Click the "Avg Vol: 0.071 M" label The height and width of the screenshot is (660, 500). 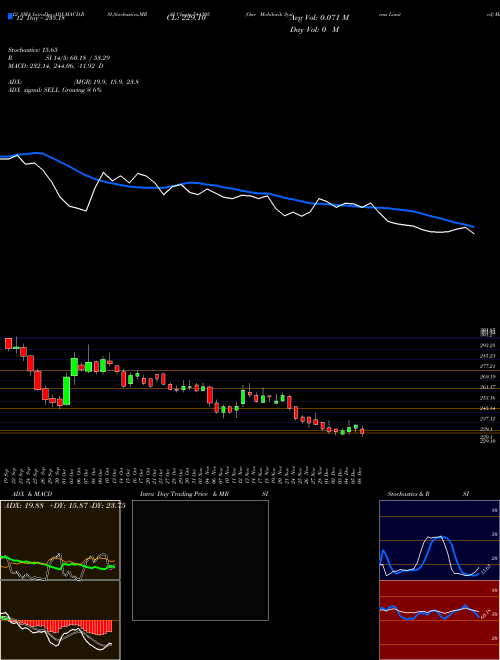click(320, 18)
